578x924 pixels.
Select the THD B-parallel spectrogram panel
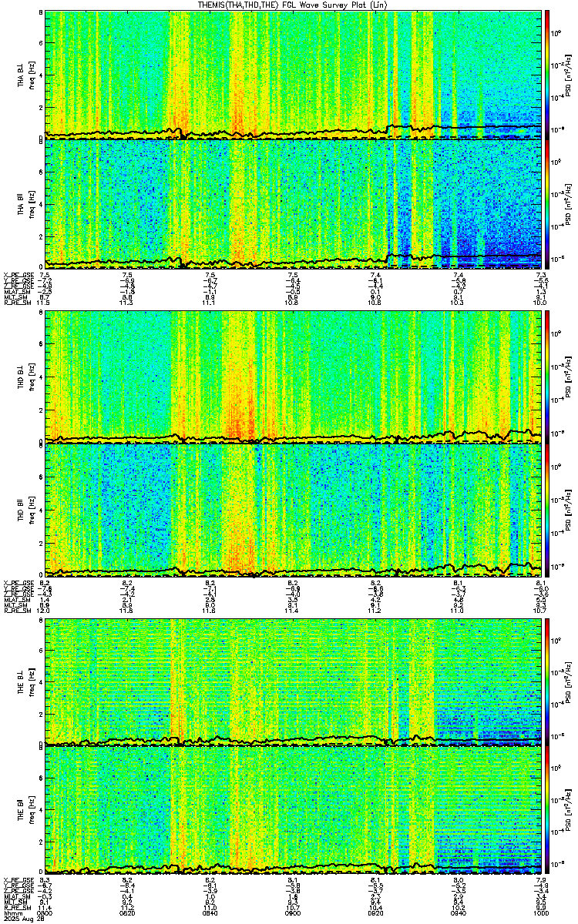(293, 510)
